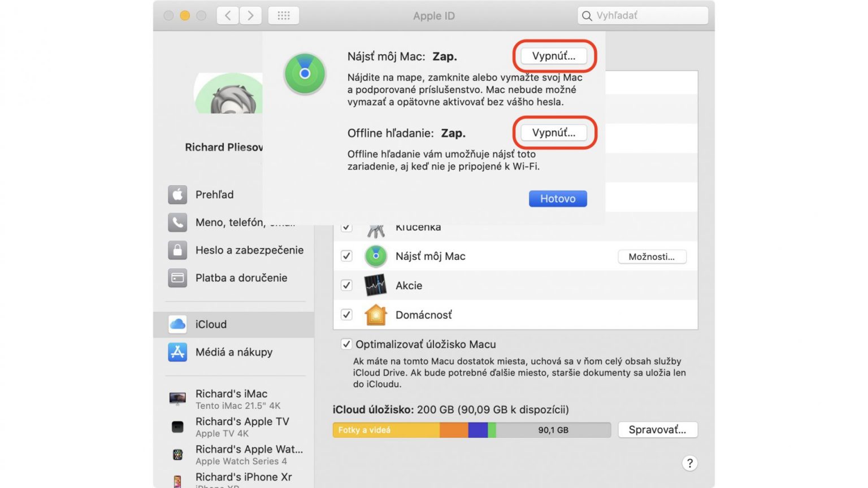Toggle Optimalizovať úložisko Macu checkbox
The image size is (868, 488).
(x=346, y=344)
